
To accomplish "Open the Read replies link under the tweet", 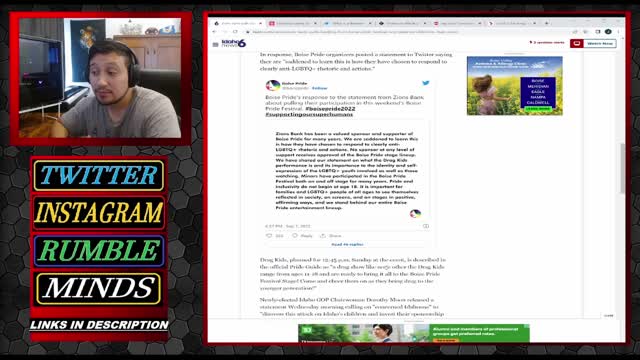I will 347,244.
